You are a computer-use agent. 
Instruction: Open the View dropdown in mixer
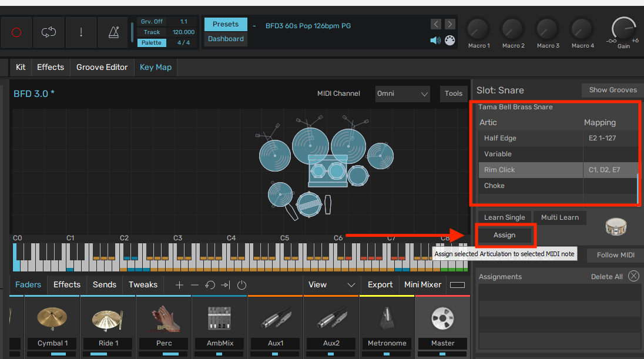tap(331, 284)
